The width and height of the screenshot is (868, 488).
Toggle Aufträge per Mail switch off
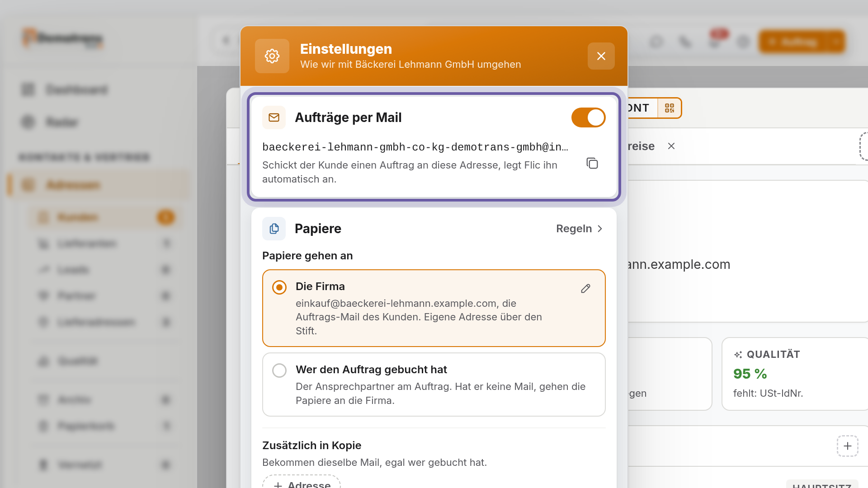point(588,117)
